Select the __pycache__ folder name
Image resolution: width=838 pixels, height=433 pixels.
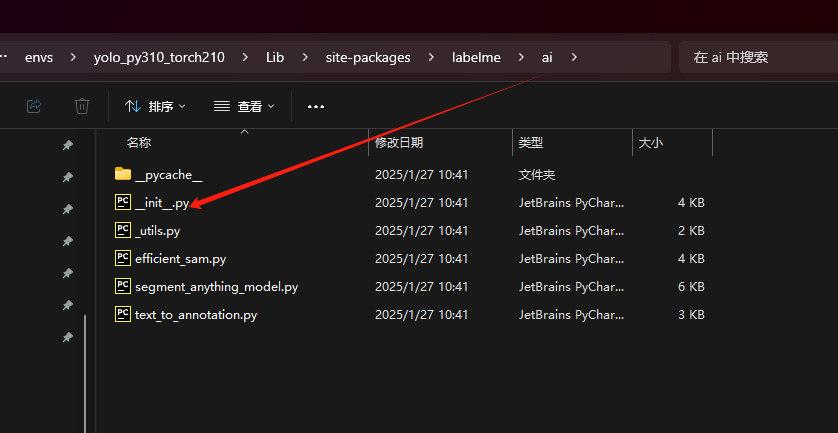tap(168, 175)
